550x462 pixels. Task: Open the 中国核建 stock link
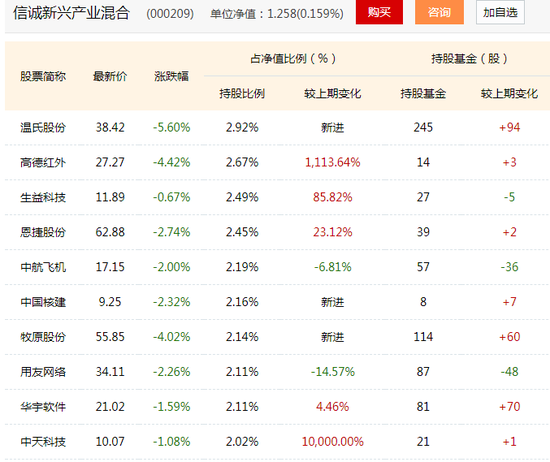[43, 302]
